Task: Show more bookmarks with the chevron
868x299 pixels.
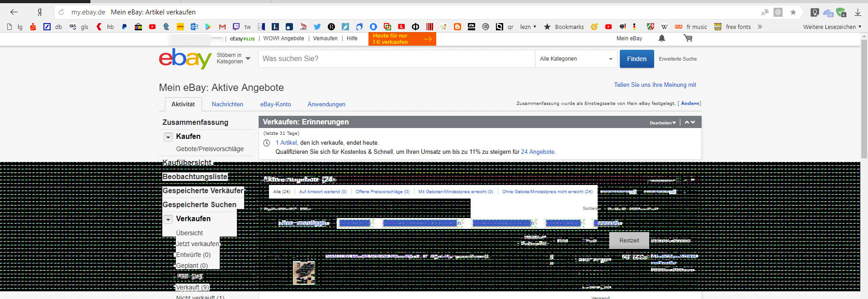Action: coord(760,27)
